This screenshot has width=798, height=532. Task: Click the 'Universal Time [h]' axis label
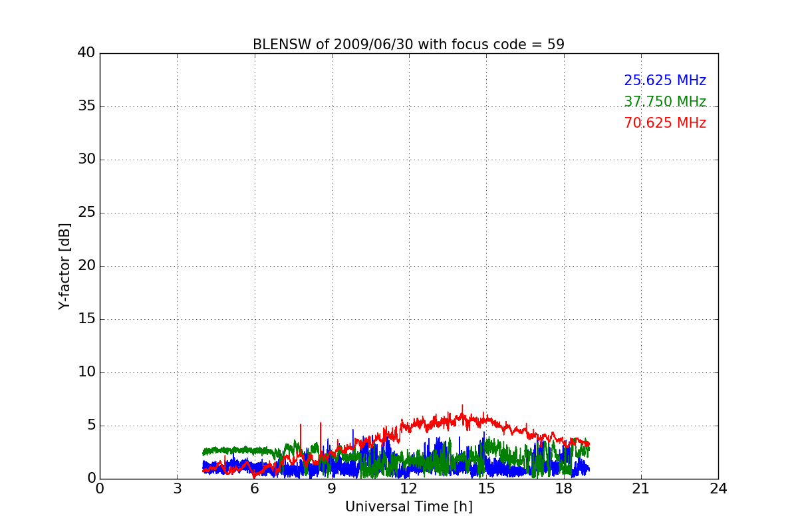pyautogui.click(x=408, y=507)
